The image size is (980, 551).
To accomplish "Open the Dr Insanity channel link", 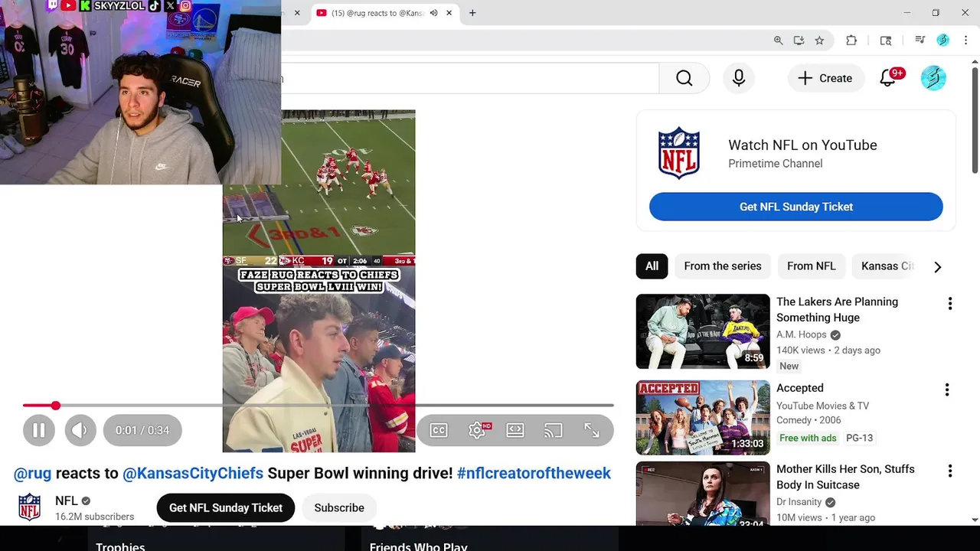I will (x=799, y=502).
